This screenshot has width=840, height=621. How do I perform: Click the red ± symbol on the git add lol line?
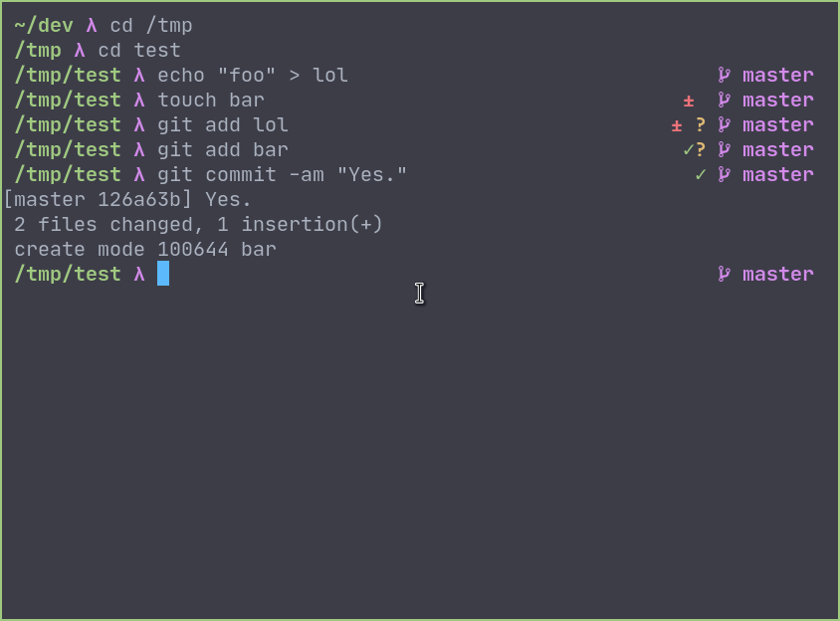(677, 125)
